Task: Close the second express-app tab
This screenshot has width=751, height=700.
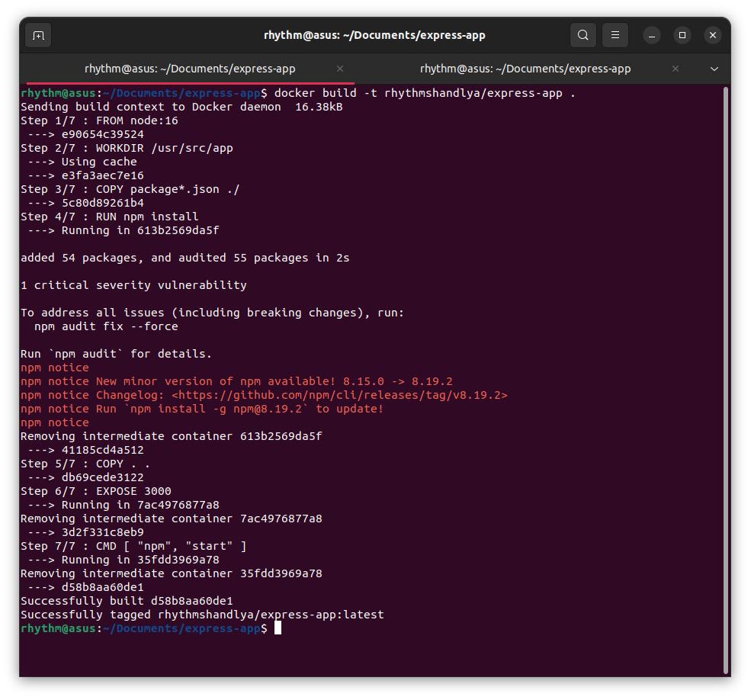Action: (x=676, y=69)
